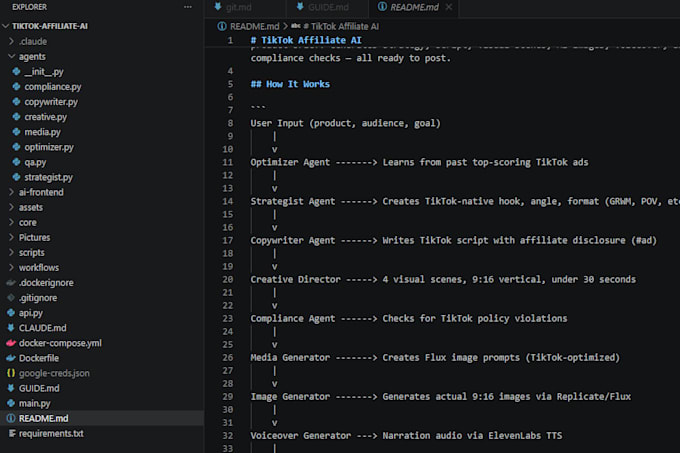This screenshot has height=453, width=680.
Task: Click JSON braces icon beside google-creds.json
Action: point(11,373)
